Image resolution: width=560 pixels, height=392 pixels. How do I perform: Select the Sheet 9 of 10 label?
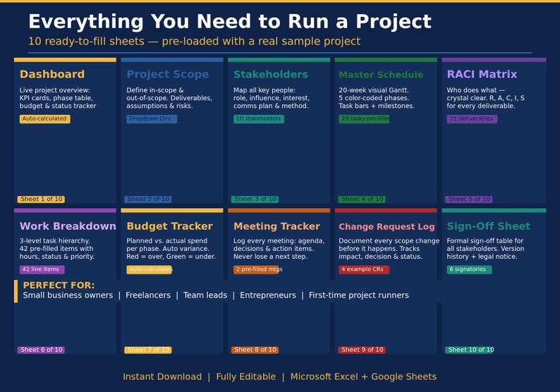(362, 350)
